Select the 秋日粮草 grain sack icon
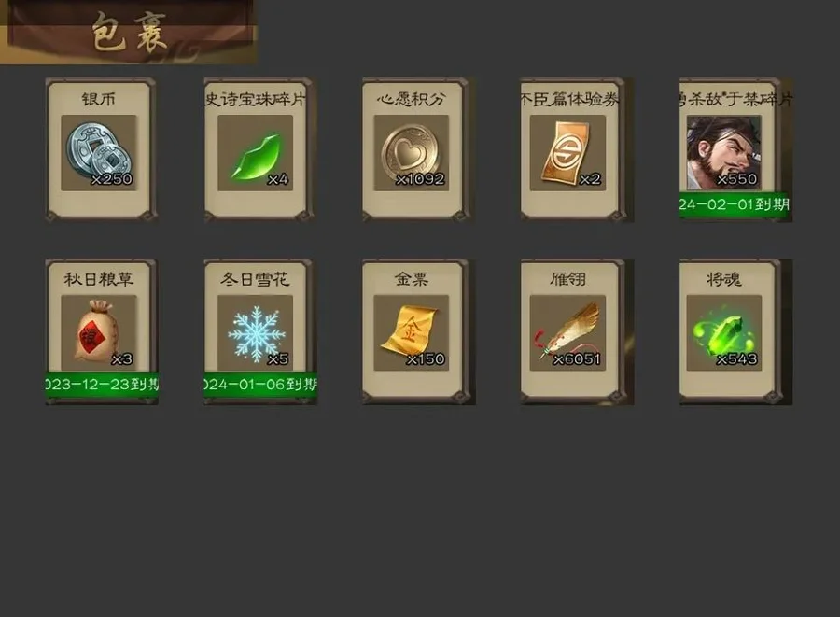Image resolution: width=840 pixels, height=617 pixels. [99, 332]
